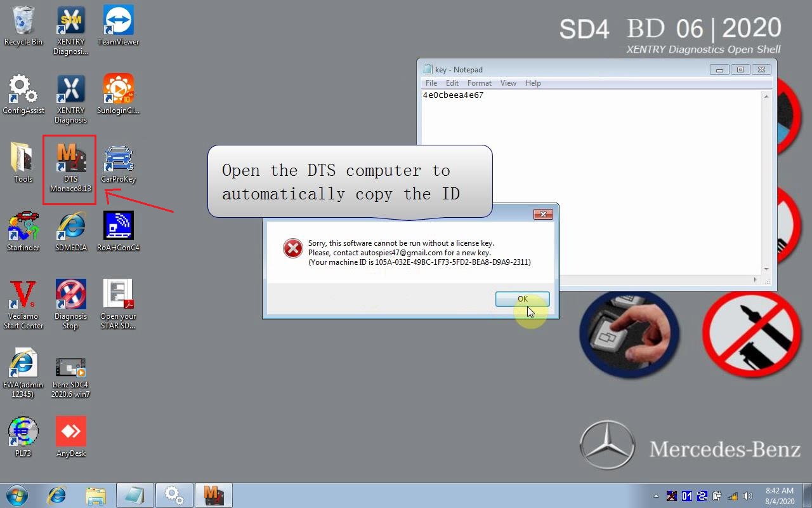Launch Vediamo Start Center shortcut
This screenshot has width=812, height=508.
click(x=23, y=305)
